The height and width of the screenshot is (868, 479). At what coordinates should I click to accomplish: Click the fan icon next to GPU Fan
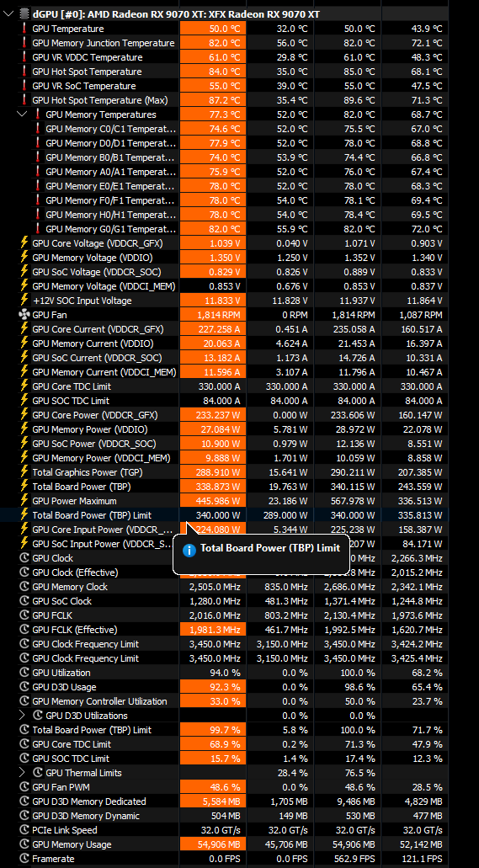click(x=24, y=314)
